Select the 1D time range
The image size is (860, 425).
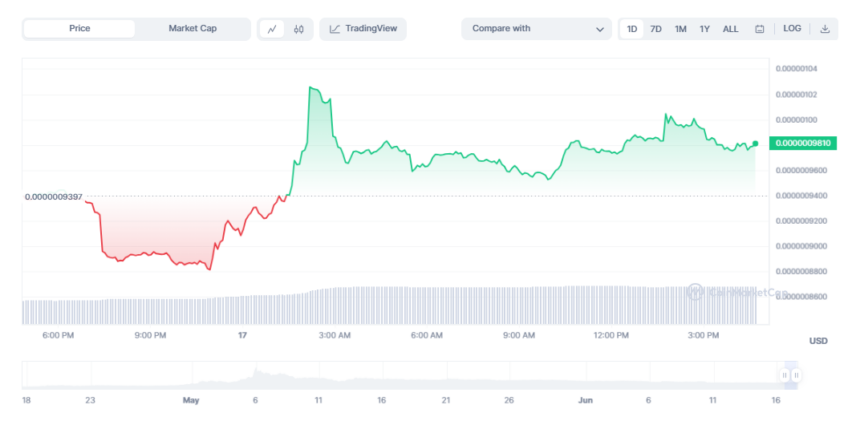tap(632, 29)
